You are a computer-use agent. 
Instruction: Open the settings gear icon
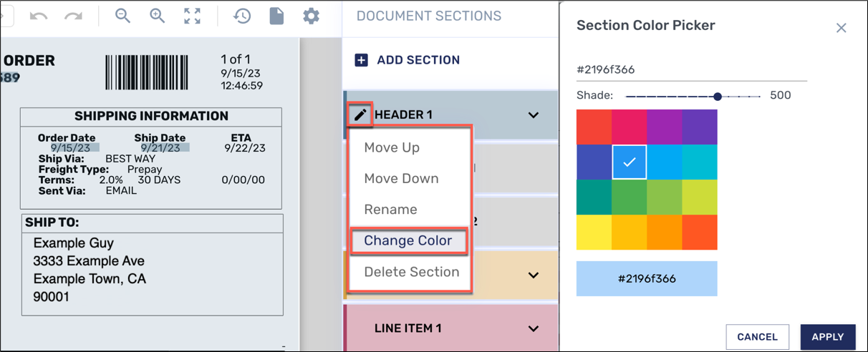(311, 16)
